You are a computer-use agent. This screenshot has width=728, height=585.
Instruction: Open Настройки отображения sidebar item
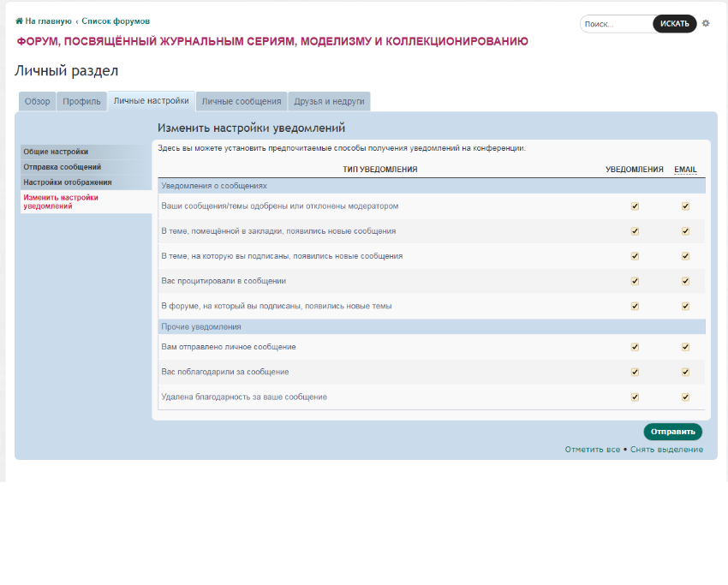[68, 182]
